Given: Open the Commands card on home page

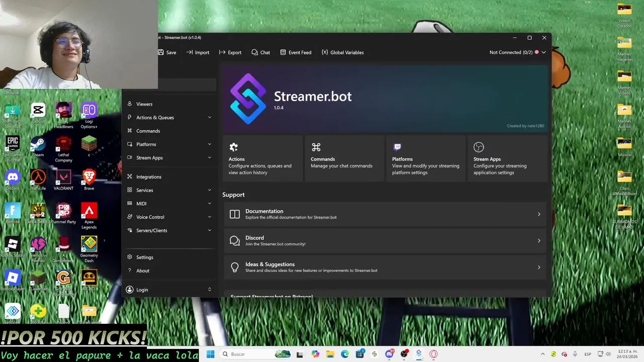Looking at the screenshot, I should pos(344,158).
